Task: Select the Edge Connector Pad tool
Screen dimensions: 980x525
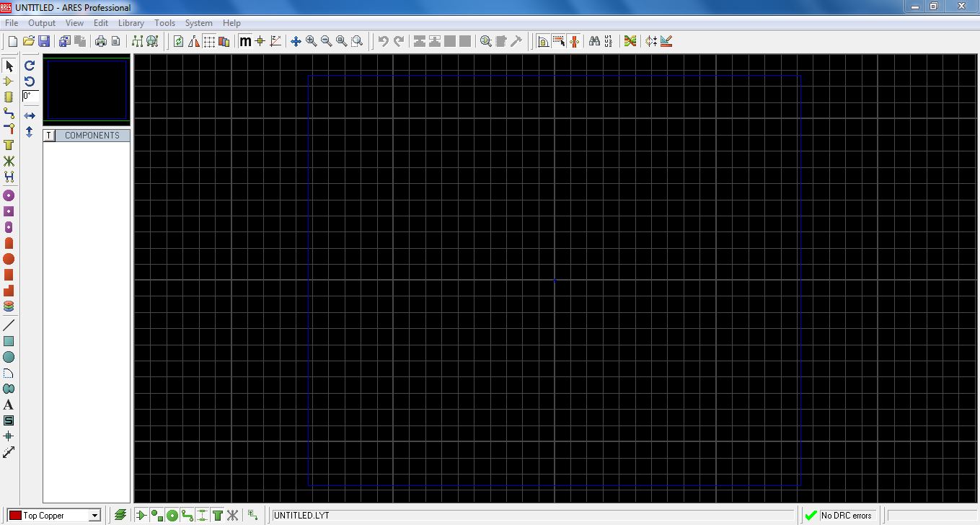Action: (x=9, y=243)
